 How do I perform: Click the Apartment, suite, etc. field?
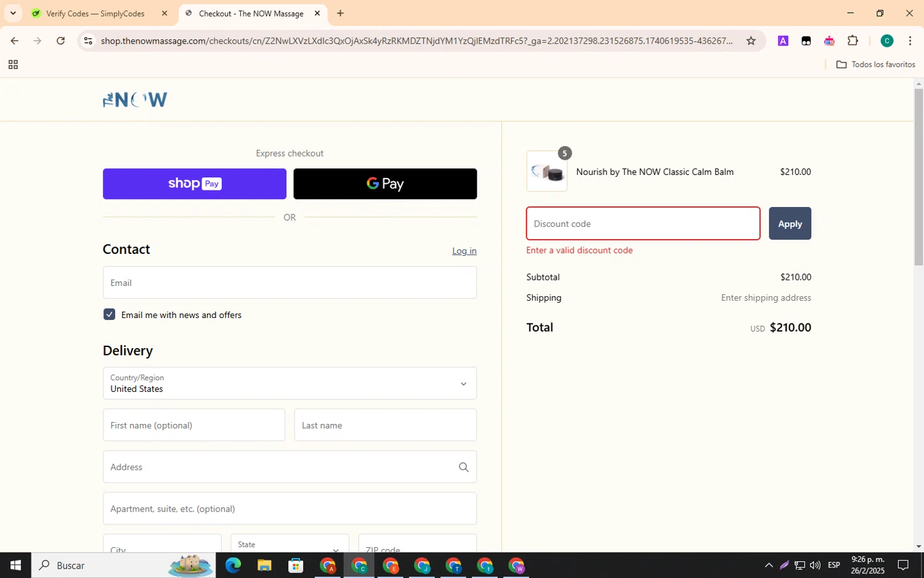tap(290, 508)
